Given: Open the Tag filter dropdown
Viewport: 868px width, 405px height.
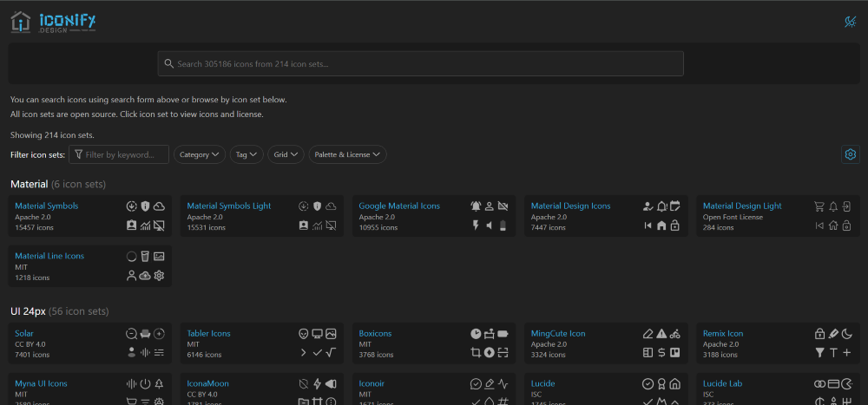Looking at the screenshot, I should click(247, 154).
